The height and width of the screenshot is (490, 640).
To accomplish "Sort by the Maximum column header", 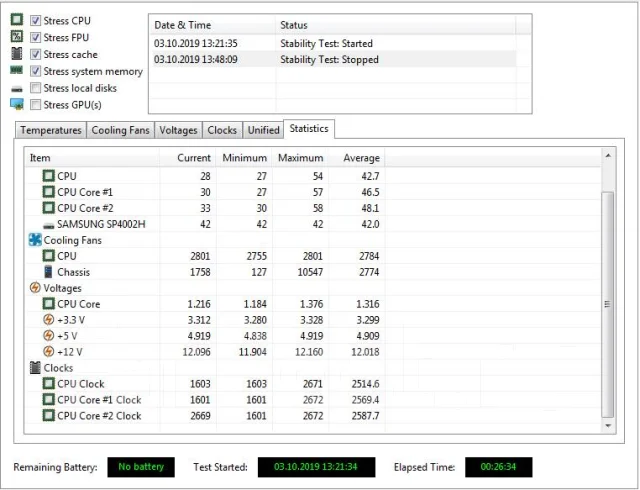I will [300, 158].
